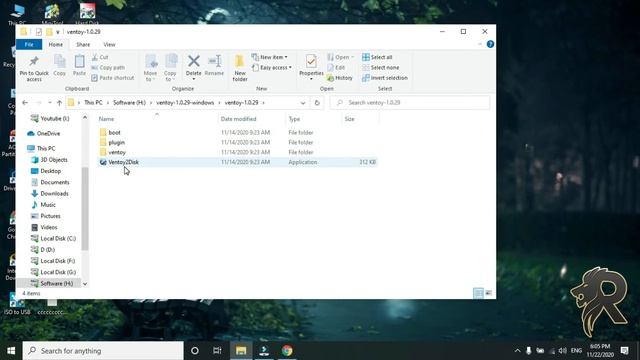Click Software (H:) in the address bar
This screenshot has width=640, height=360.
point(129,102)
